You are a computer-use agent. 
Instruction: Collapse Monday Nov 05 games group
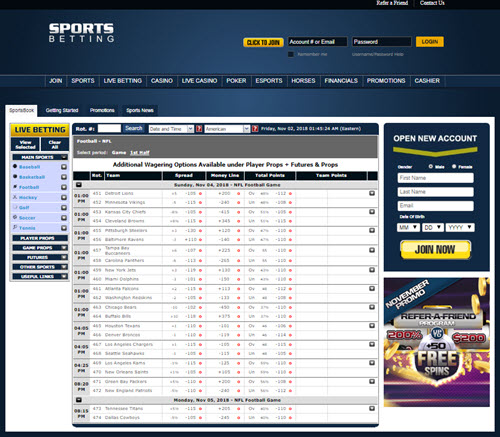(79, 400)
